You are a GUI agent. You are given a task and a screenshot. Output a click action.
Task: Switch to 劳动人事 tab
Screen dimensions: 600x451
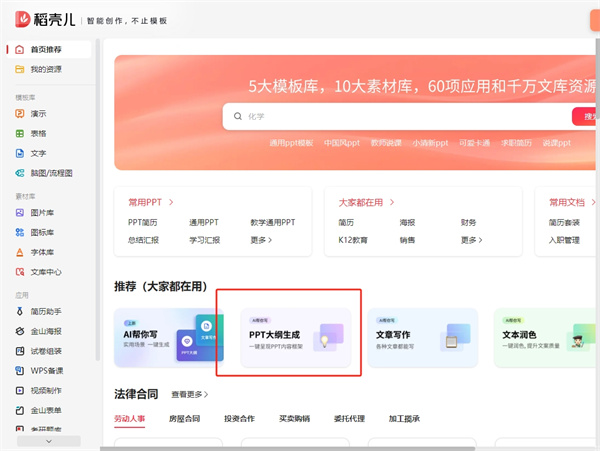coord(129,419)
